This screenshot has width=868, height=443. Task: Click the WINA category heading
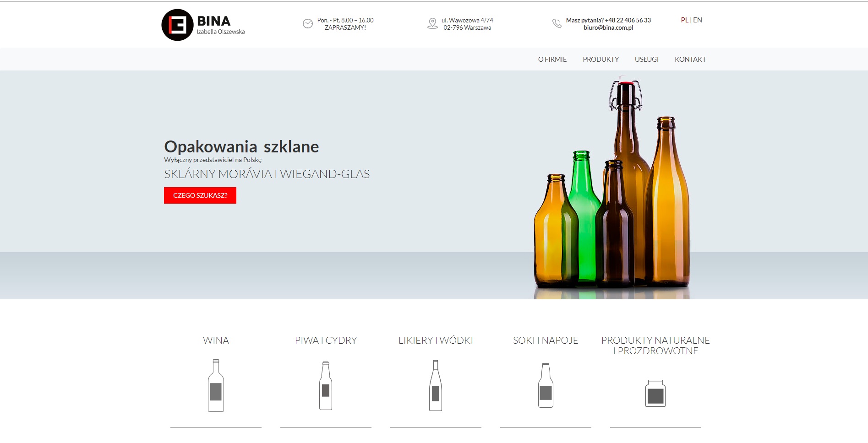coord(216,340)
